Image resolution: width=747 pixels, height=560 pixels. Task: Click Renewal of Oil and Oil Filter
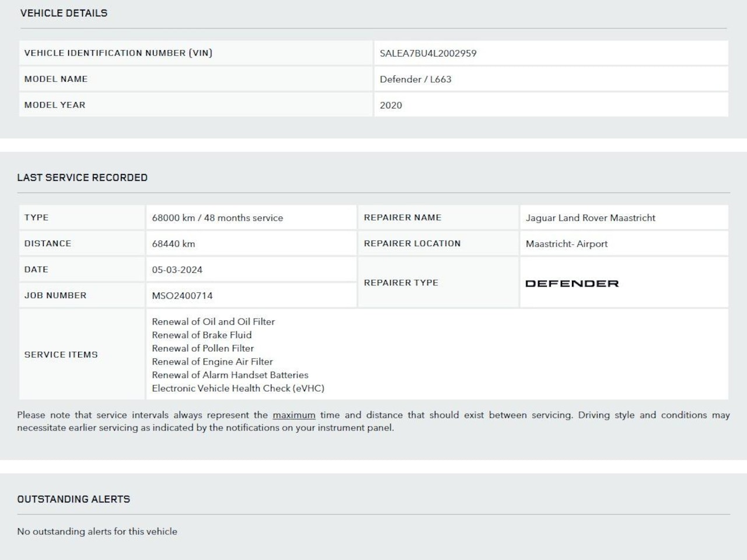(213, 321)
